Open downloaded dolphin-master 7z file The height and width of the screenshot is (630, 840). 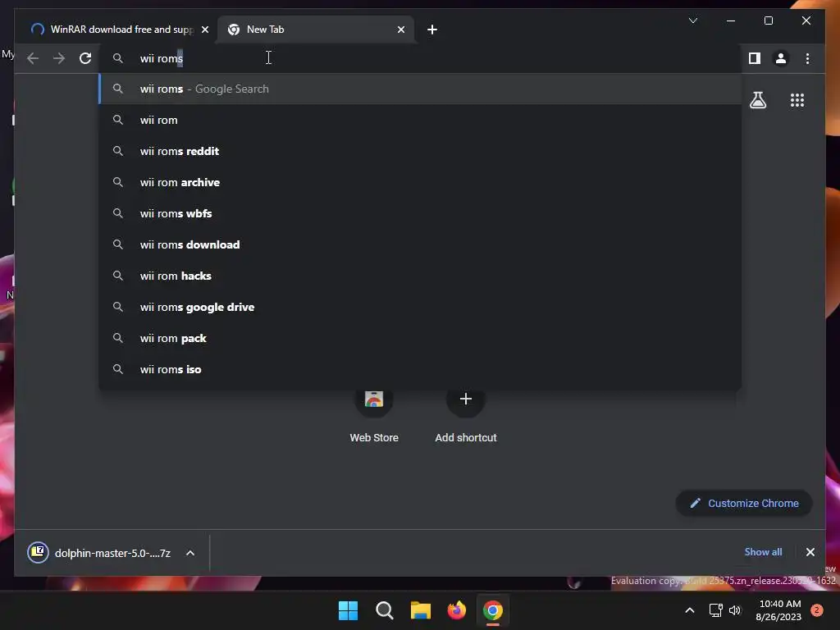point(99,553)
